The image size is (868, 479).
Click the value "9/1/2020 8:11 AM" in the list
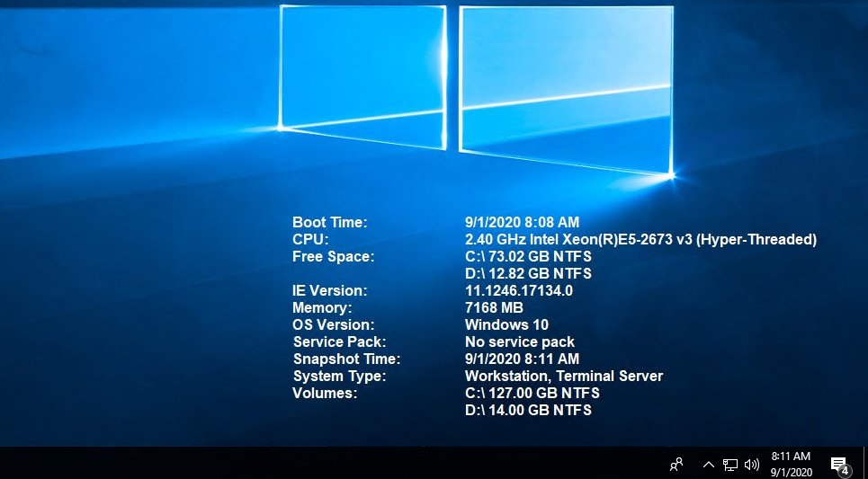(x=522, y=359)
